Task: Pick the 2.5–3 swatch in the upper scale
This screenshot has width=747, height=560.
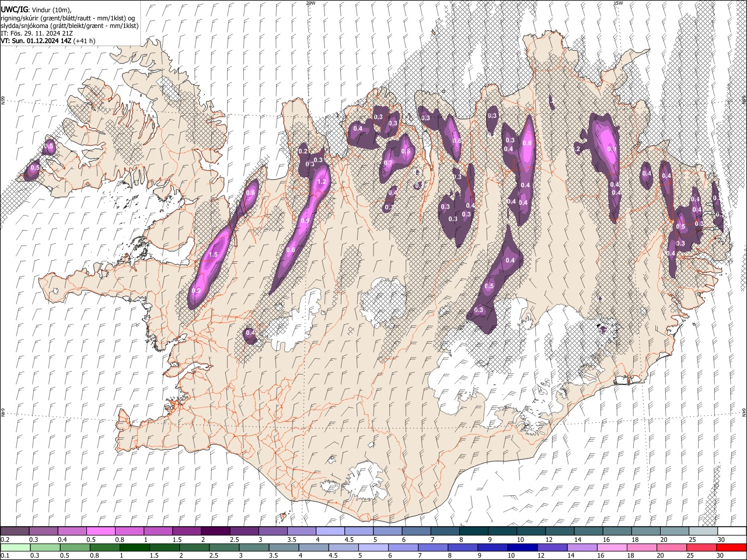Action: [x=244, y=531]
